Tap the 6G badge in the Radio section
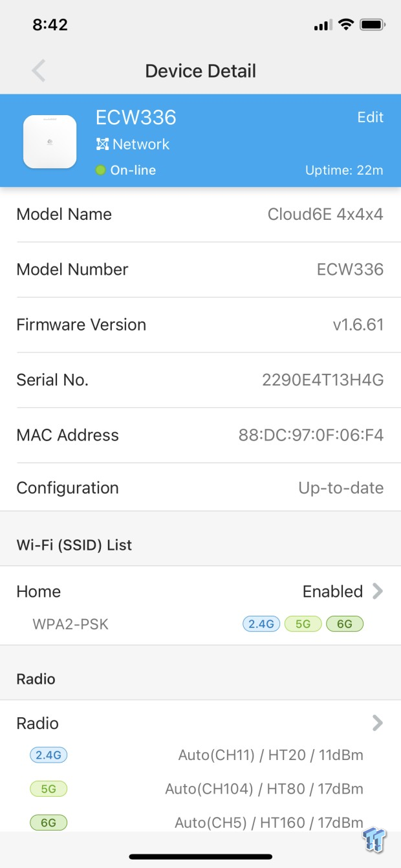Screen dimensions: 401x868 [48, 822]
